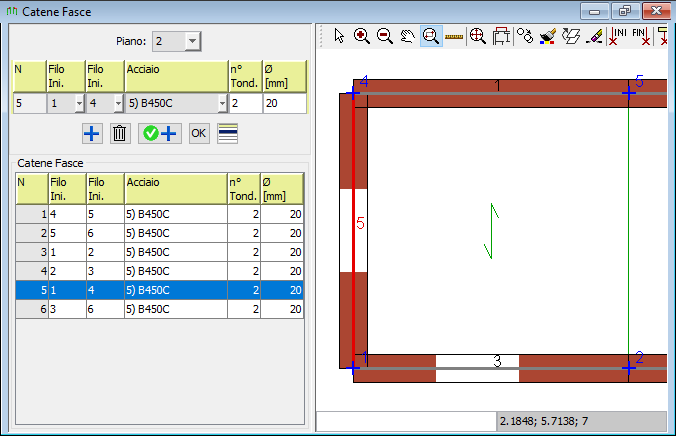Click the blue plus add button
Viewport: 676px width, 436px height.
pos(92,133)
